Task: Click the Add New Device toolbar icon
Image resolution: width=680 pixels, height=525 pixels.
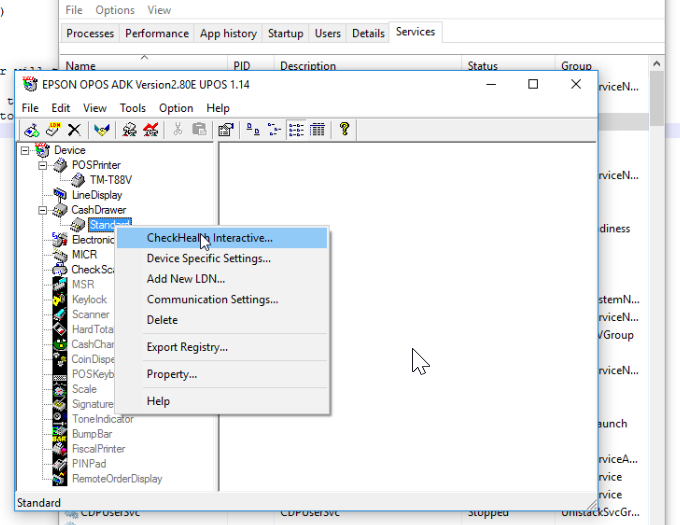Action: (x=32, y=130)
